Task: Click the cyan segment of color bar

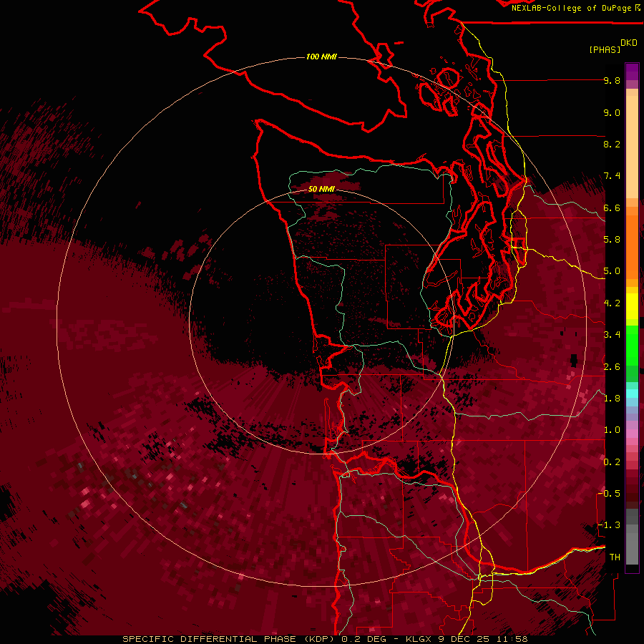Action: 632,394
